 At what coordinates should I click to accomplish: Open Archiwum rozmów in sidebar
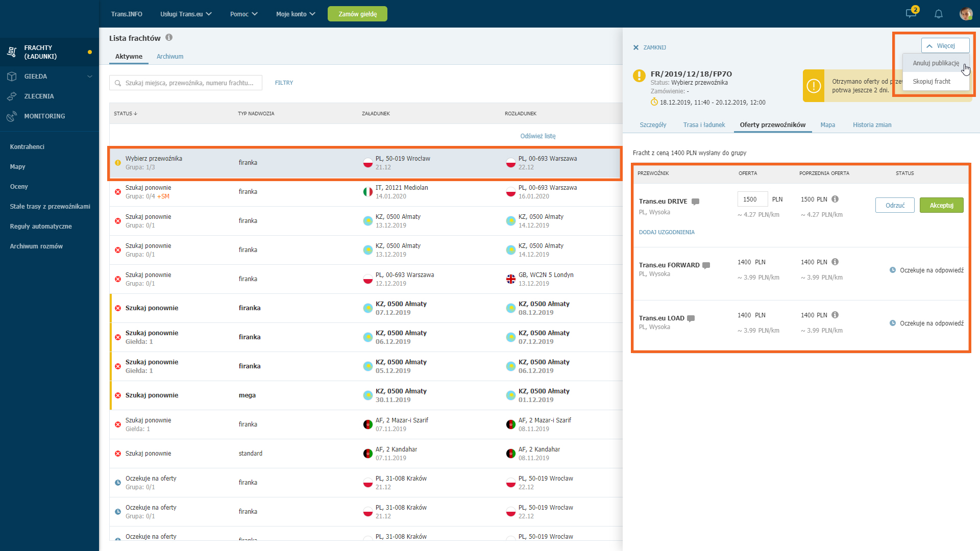36,246
